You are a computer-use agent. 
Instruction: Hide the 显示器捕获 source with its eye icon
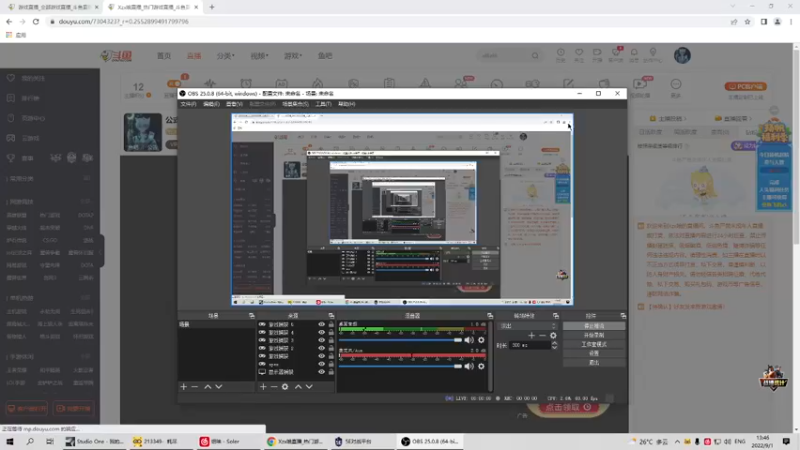(x=321, y=372)
